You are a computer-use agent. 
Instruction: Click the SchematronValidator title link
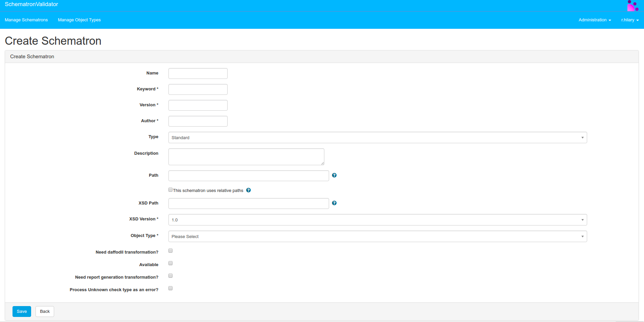point(31,4)
